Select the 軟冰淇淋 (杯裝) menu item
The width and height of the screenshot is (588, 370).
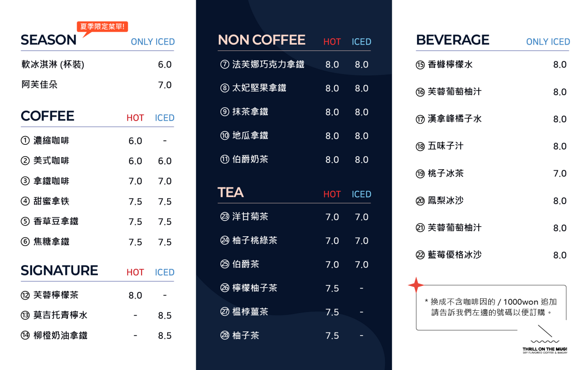(53, 65)
